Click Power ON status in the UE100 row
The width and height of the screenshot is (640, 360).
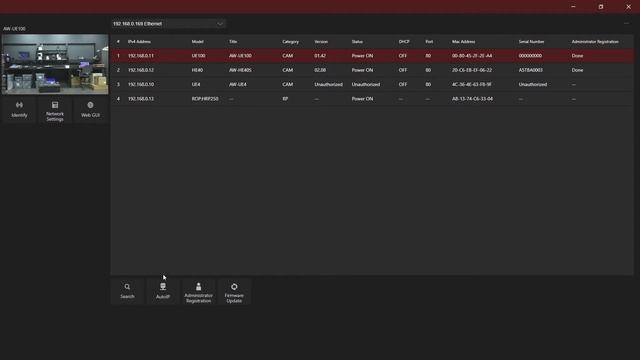(362, 56)
